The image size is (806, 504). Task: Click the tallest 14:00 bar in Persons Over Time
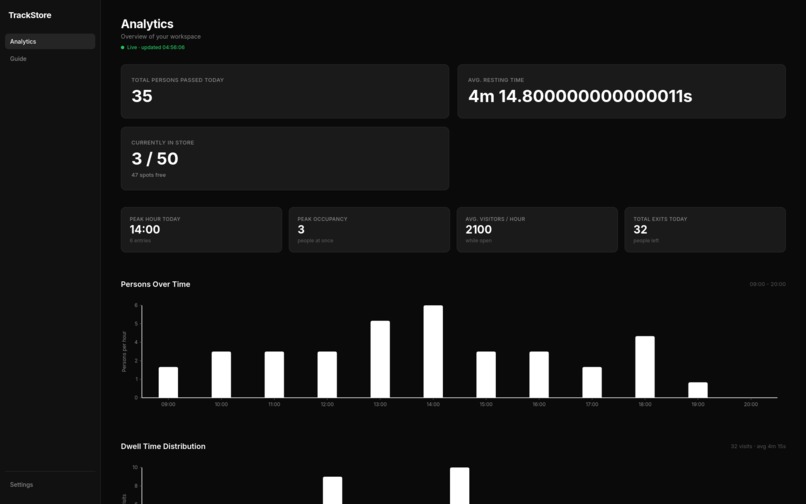tap(433, 351)
